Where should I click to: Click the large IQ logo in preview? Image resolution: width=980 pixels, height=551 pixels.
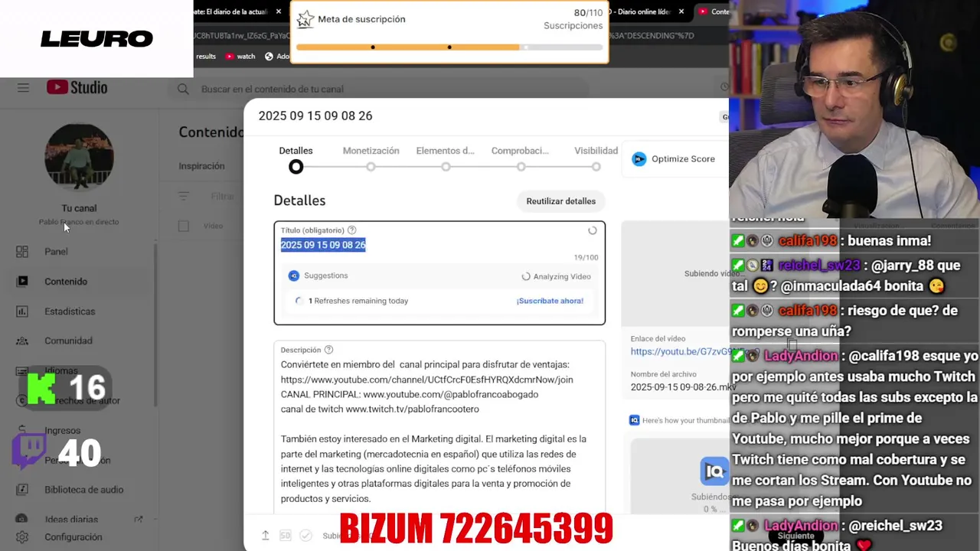714,471
